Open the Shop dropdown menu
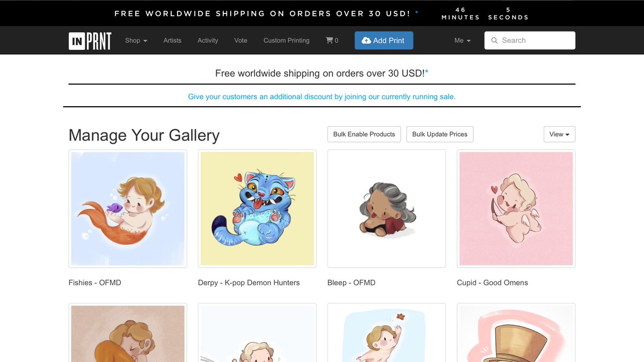Screen dimensions: 644x362 tap(136, 40)
